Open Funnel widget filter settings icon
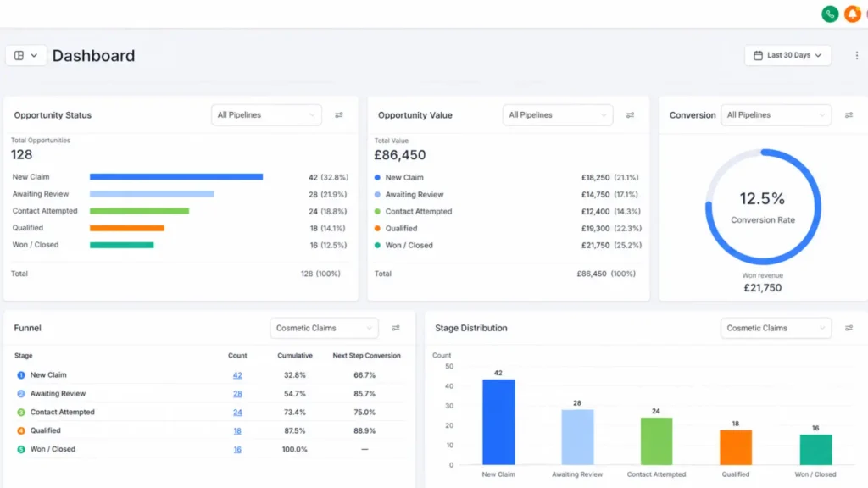868x488 pixels. coord(396,328)
